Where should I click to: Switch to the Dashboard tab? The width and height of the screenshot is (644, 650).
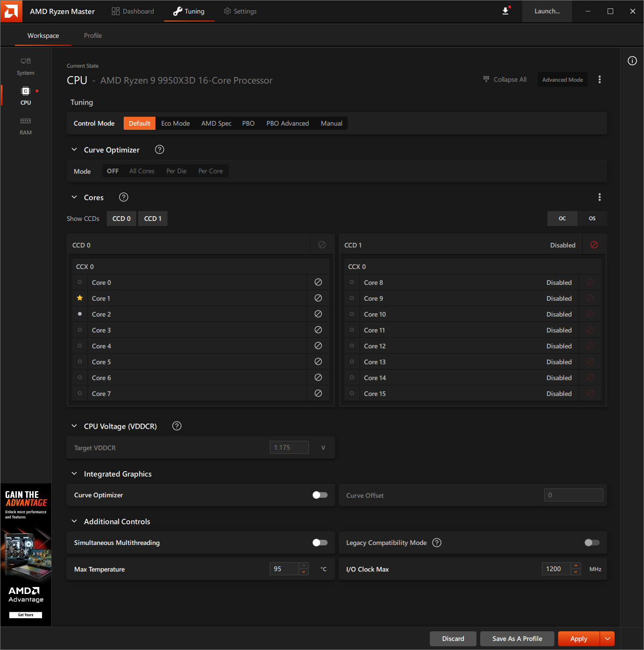(133, 11)
